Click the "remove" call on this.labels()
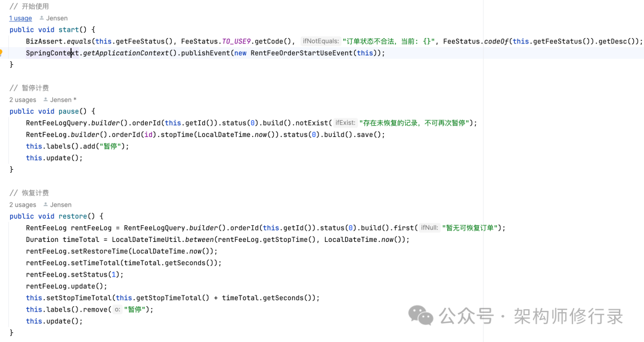 pos(95,310)
